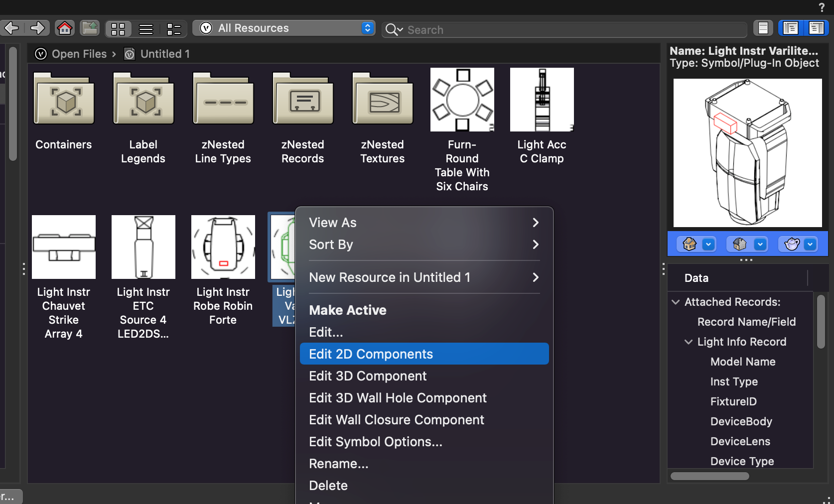Click the Data pane horizontal scrollbar
This screenshot has width=834, height=504.
[709, 476]
